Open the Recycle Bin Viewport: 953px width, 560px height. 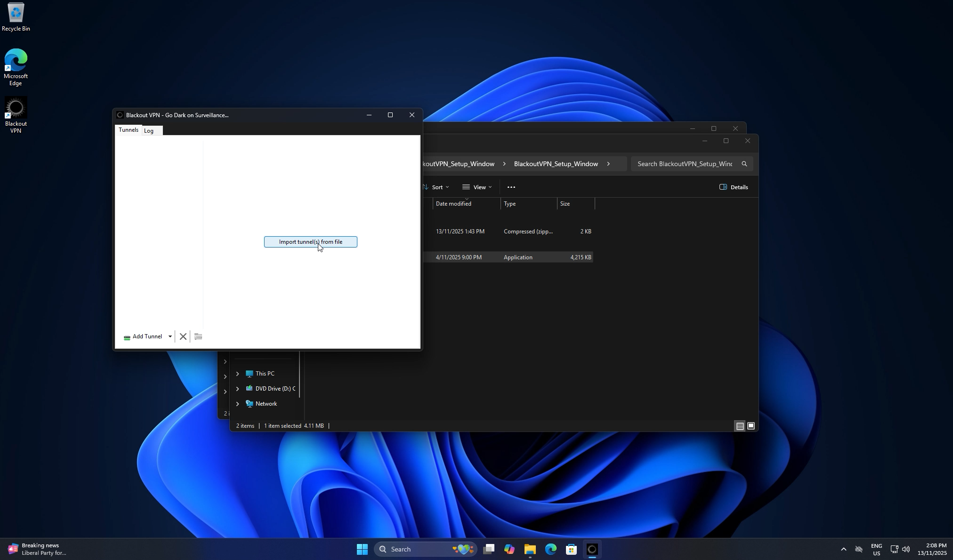point(16,14)
